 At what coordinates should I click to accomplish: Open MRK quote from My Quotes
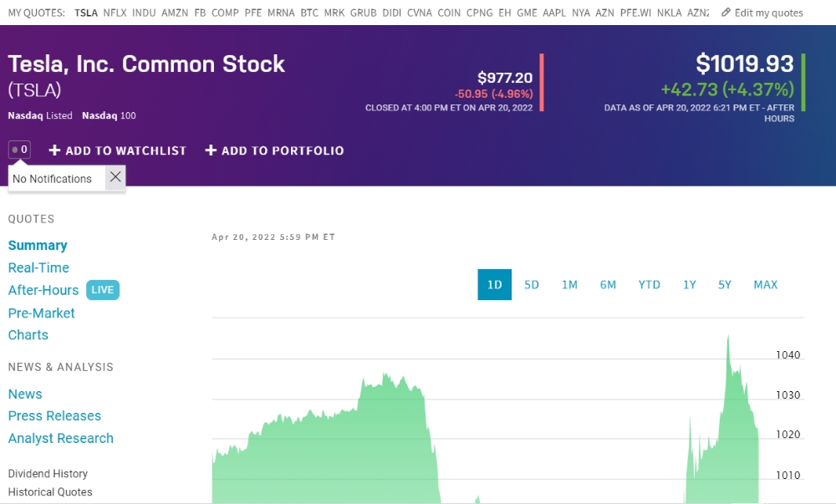[x=334, y=13]
